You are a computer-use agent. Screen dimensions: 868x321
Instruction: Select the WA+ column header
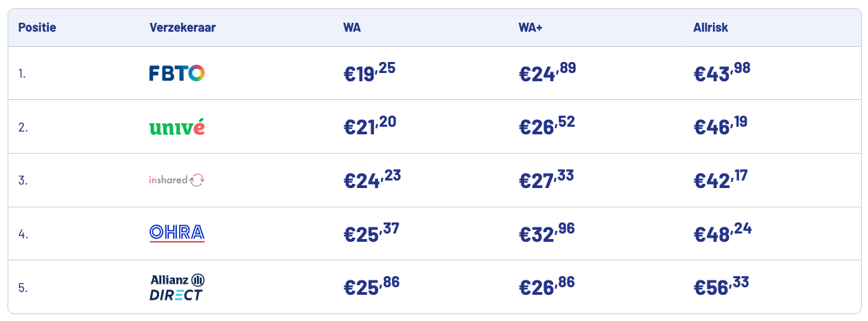530,28
